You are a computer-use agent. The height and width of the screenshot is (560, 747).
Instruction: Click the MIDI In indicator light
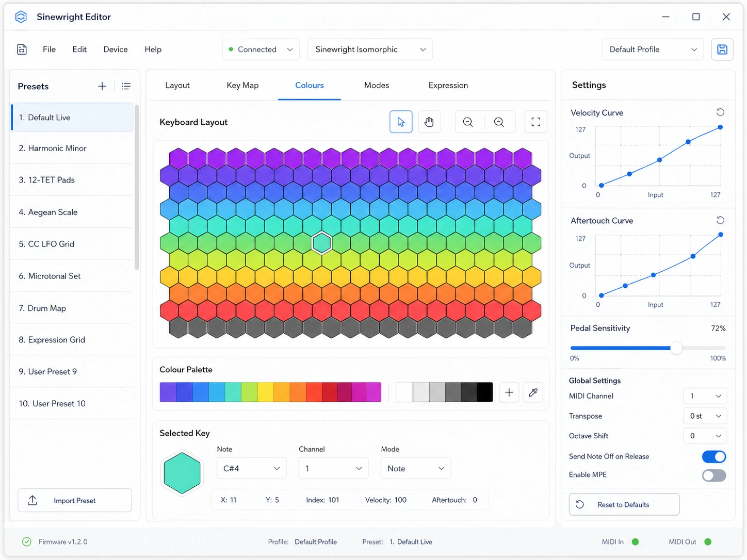coord(636,542)
